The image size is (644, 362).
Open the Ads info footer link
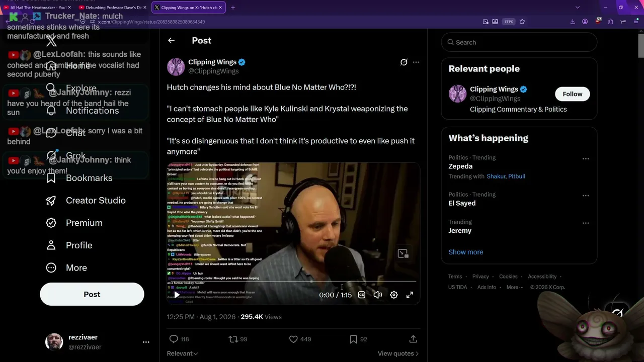pyautogui.click(x=487, y=287)
